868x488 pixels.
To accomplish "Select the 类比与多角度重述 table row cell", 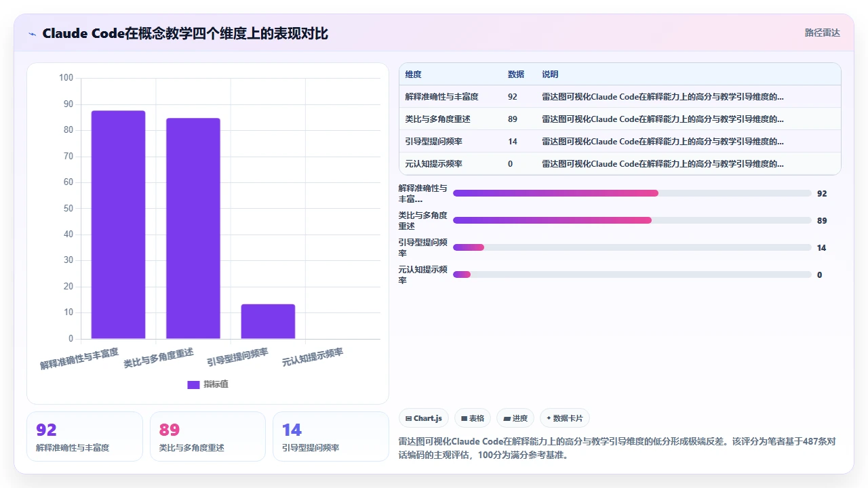I will coord(437,119).
